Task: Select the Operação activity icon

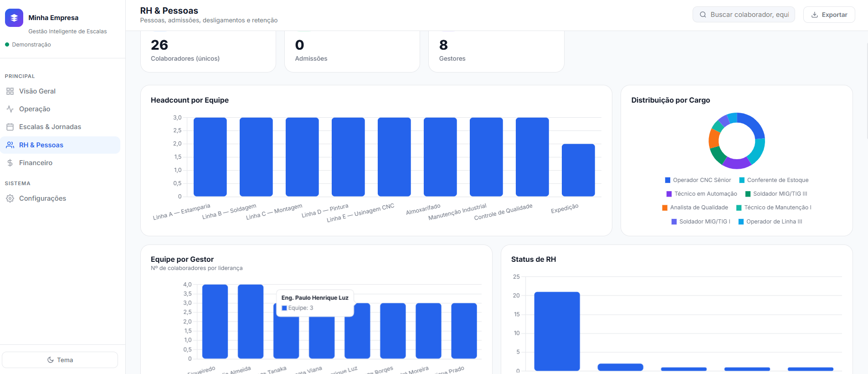Action: point(10,109)
